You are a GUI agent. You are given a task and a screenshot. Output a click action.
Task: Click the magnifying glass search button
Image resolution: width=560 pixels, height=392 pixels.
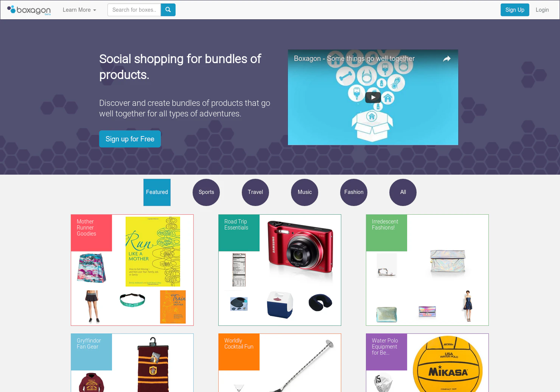tap(168, 10)
